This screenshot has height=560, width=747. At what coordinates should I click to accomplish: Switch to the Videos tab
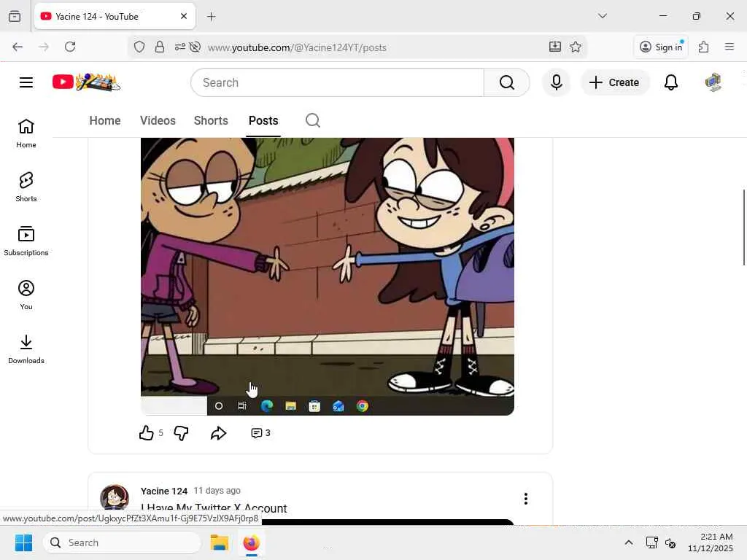click(x=158, y=120)
